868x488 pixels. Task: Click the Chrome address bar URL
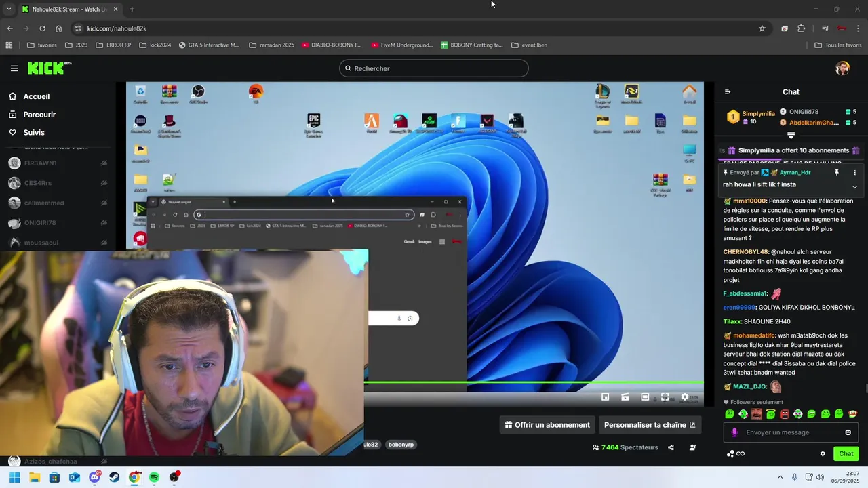point(117,28)
